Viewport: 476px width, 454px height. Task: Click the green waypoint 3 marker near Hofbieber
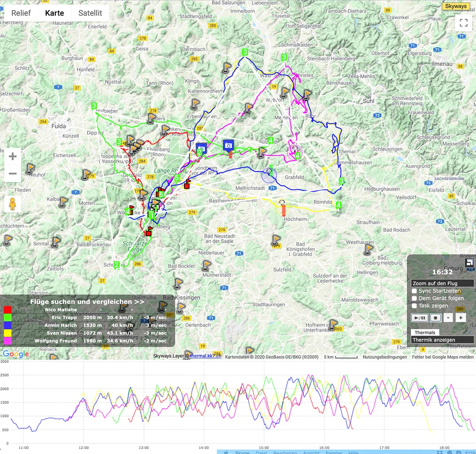coord(94,106)
